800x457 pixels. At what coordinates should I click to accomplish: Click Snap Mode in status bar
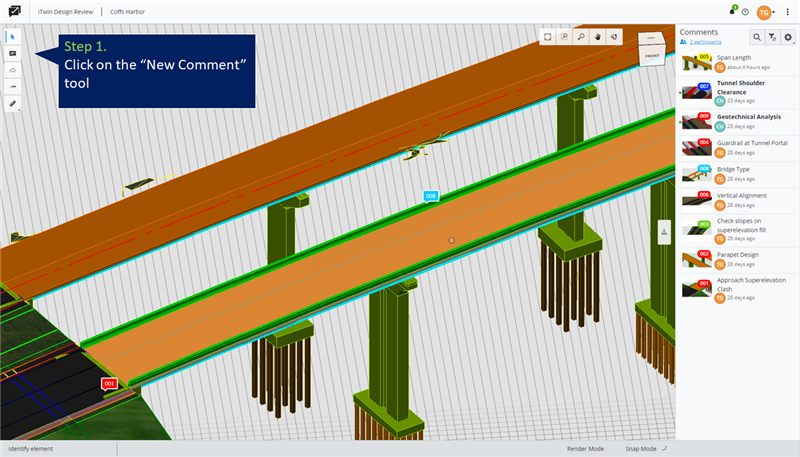pos(641,449)
